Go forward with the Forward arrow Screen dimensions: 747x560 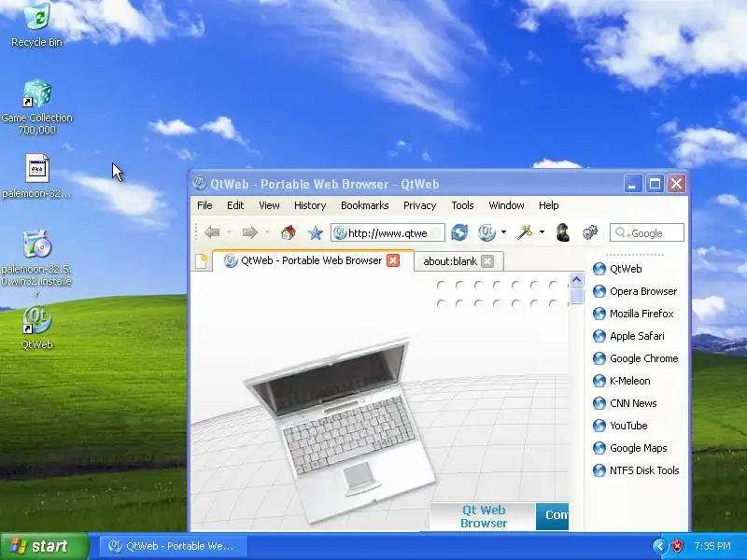tap(249, 232)
